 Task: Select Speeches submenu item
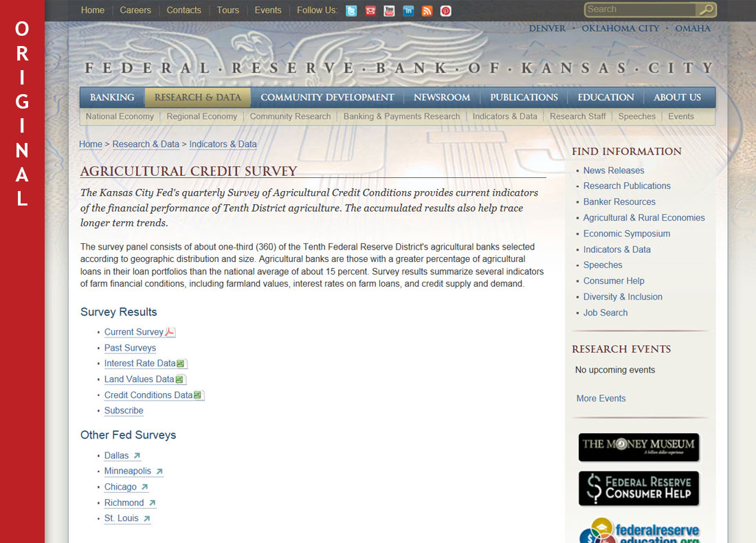pyautogui.click(x=637, y=116)
